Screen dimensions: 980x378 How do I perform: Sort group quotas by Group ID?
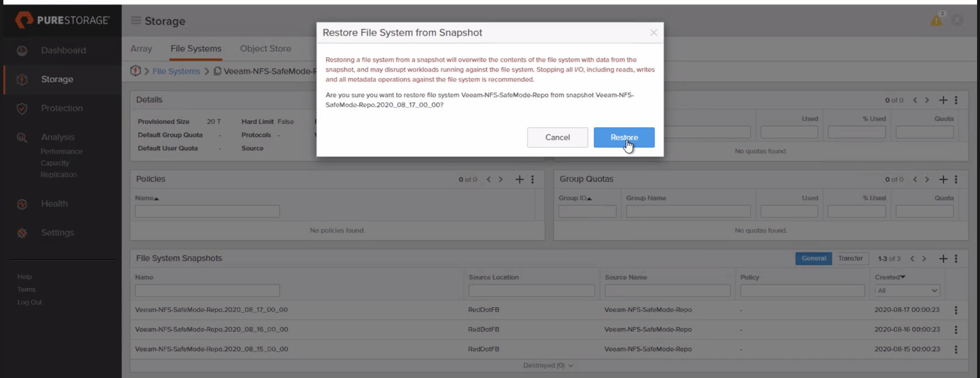point(575,198)
